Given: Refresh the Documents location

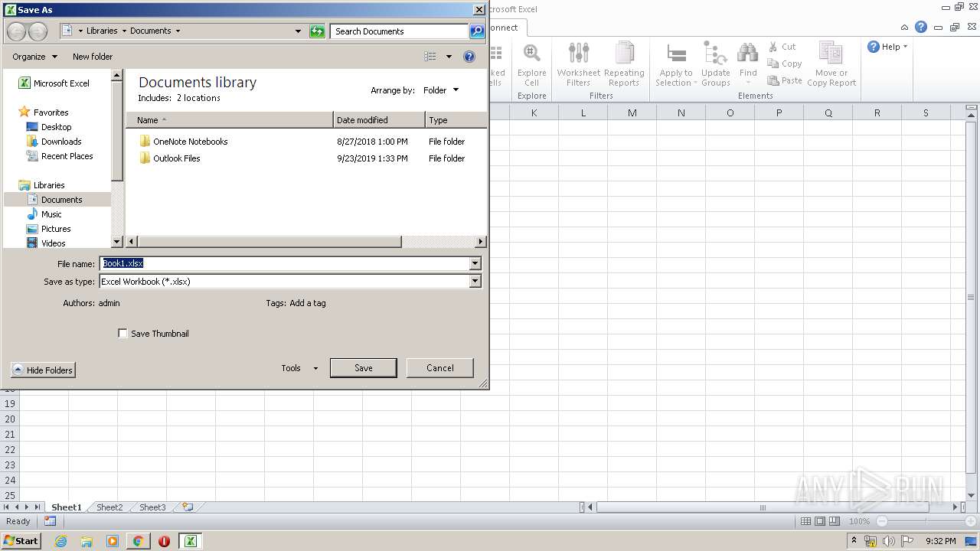Looking at the screenshot, I should tap(317, 31).
